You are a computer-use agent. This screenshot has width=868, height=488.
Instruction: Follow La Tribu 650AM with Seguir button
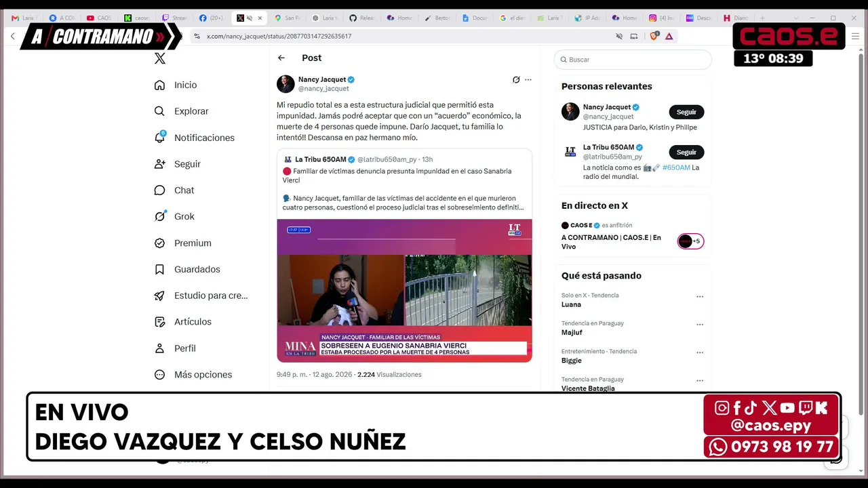(686, 152)
